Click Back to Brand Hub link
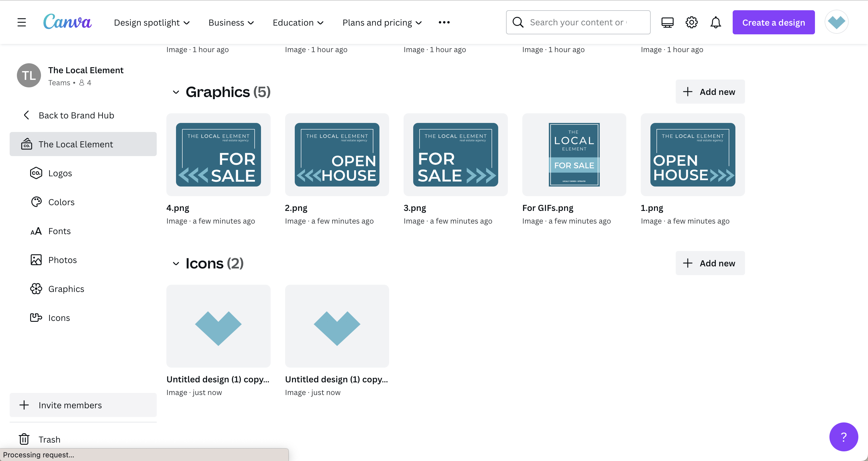Screen dimensions: 868x461 (76, 115)
